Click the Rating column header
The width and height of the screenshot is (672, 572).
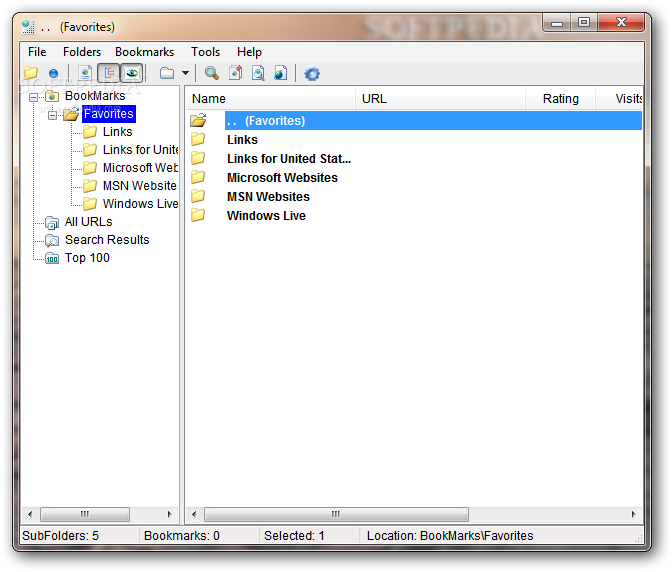[x=560, y=99]
